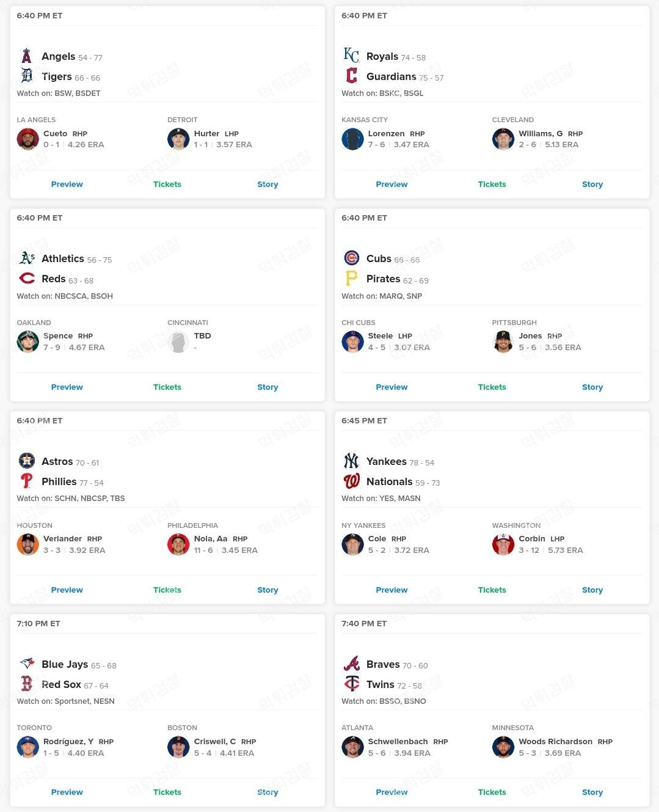Click Cole's pitcher headshot photo
Viewport: 659px width, 812px height.
coord(352,544)
